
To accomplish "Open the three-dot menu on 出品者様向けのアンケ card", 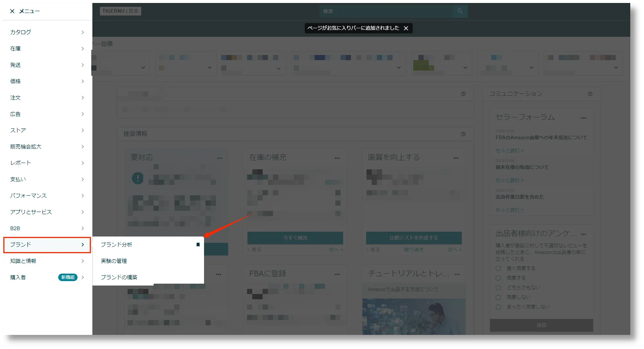I will 583,234.
